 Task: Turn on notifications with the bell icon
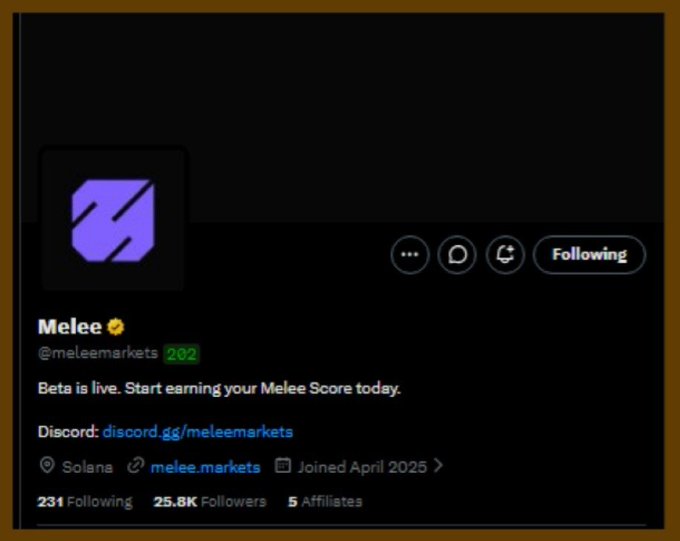point(505,255)
